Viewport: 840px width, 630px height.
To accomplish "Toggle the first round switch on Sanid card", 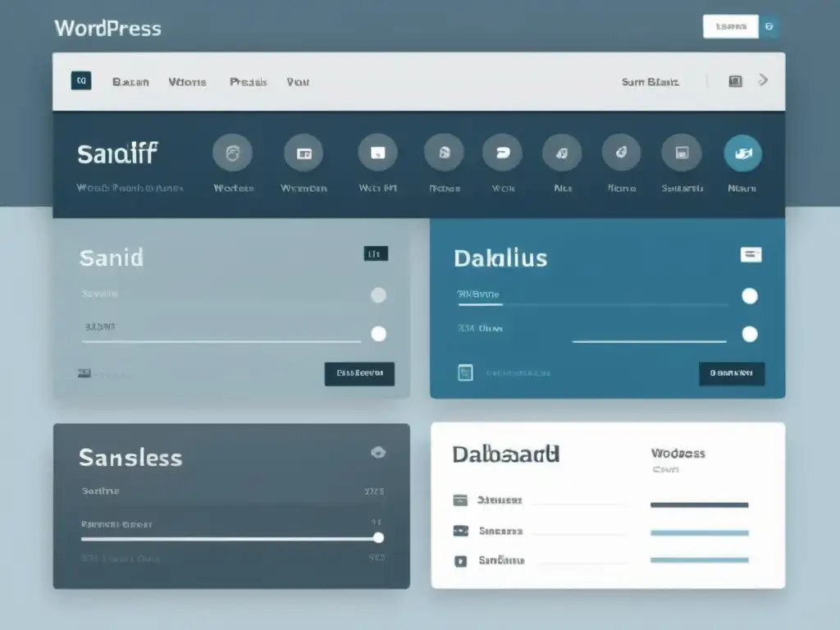I will [x=378, y=294].
